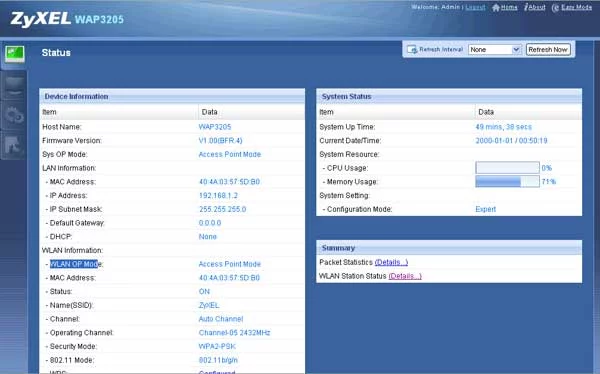The height and width of the screenshot is (374, 600).
Task: Click subnet mask 255.255.255.0
Action: point(222,209)
